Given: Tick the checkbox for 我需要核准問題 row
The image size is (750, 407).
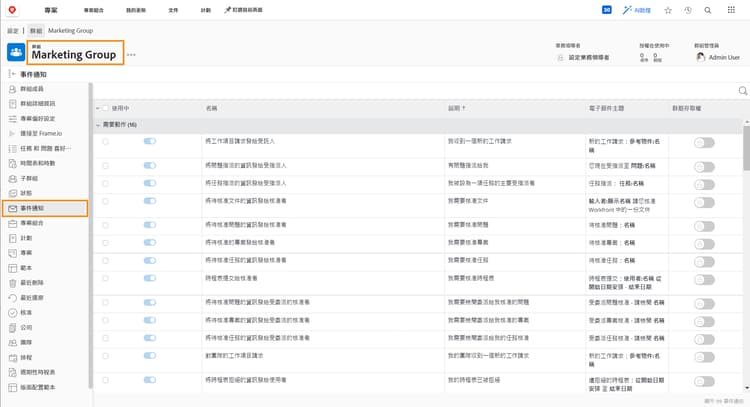Looking at the screenshot, I should tap(106, 225).
